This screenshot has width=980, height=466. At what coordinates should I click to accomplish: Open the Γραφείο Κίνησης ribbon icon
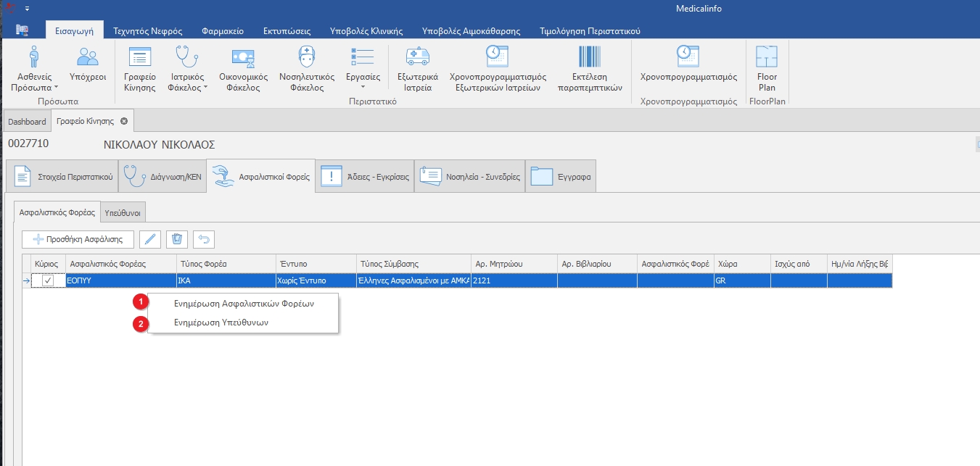pos(139,69)
